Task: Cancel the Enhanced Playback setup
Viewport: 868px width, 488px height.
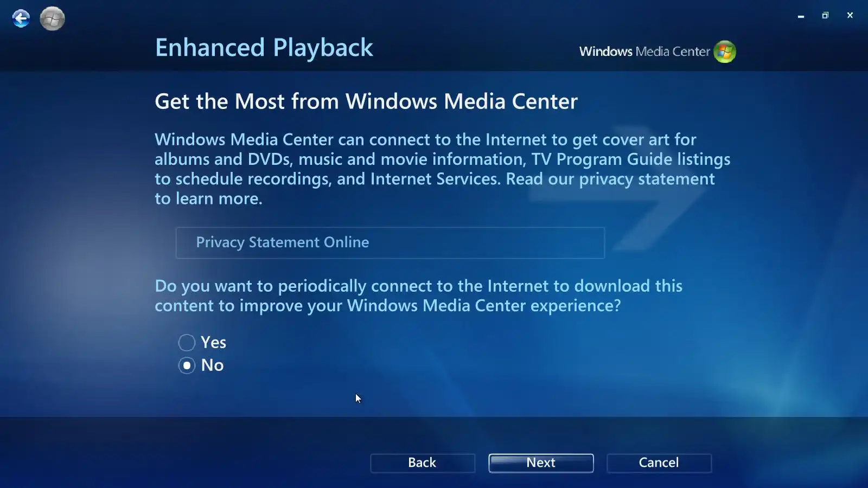Action: click(659, 463)
